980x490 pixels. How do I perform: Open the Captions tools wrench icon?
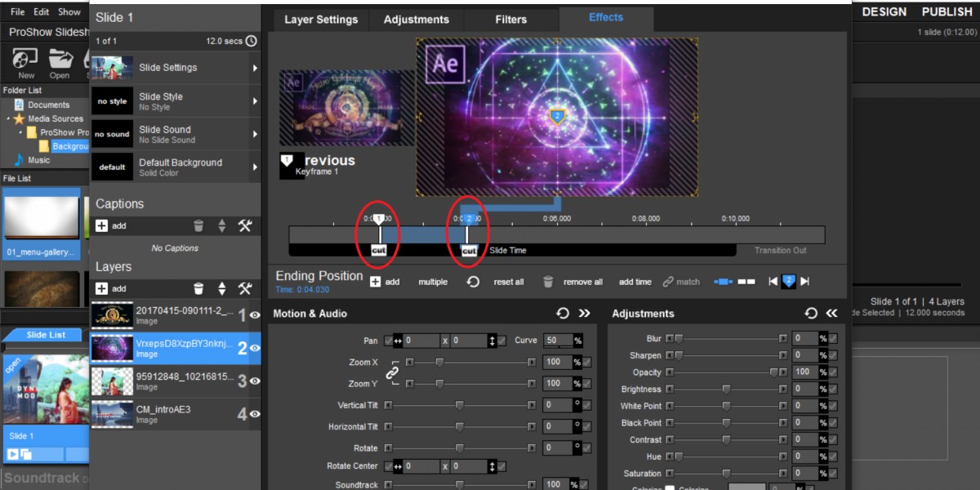(245, 225)
